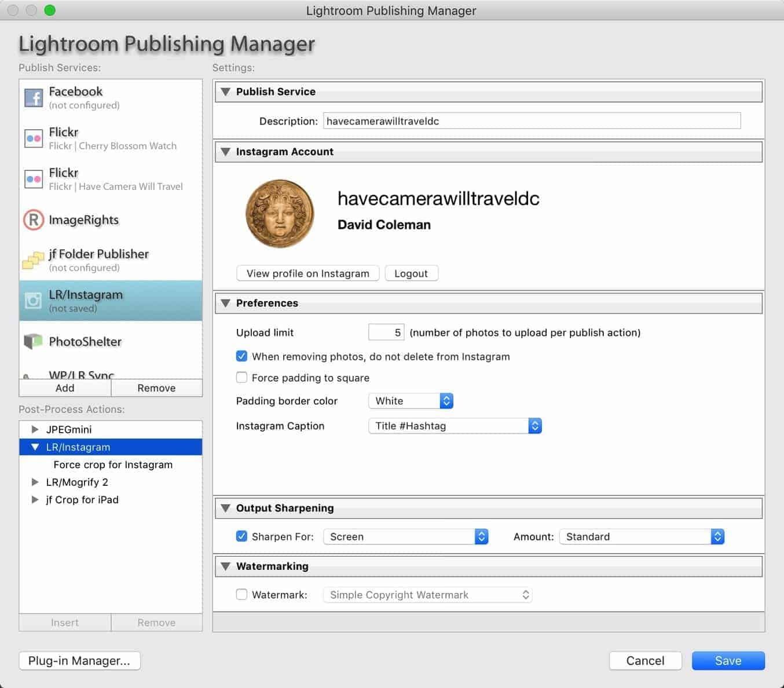Screen dimensions: 784x688
Task: Enable Force padding to square
Action: coord(241,378)
